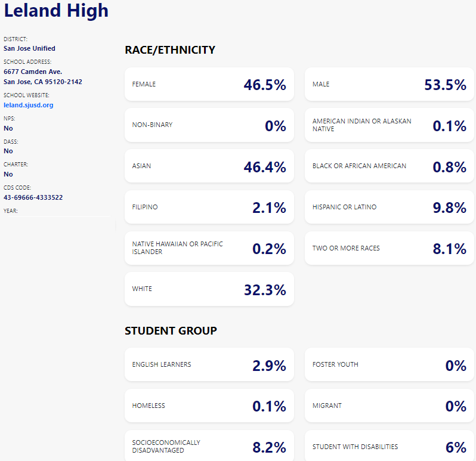Select the English Learners card
Image resolution: width=476 pixels, height=461 pixels.
coord(209,365)
